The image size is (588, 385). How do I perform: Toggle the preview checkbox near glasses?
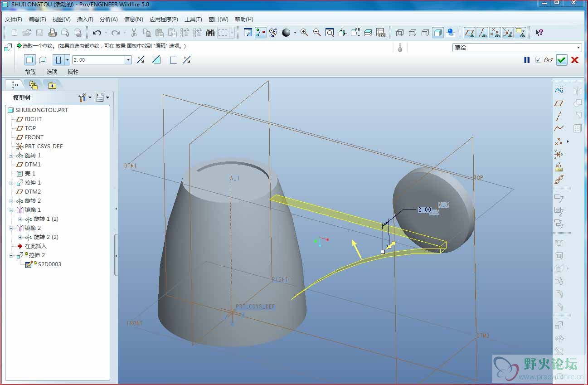tap(538, 60)
